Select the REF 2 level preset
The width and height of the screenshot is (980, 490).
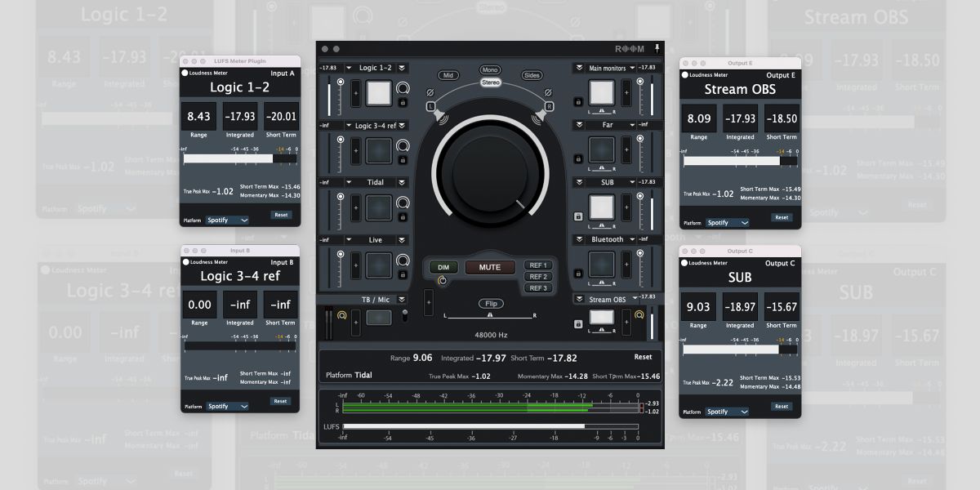coord(538,277)
